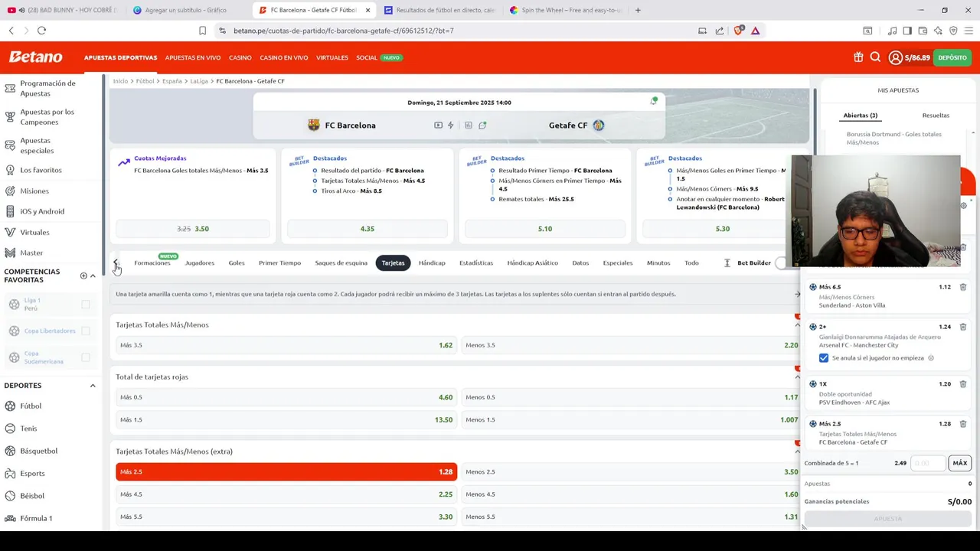The height and width of the screenshot is (551, 980).
Task: Click the browser address bar URL
Action: [x=344, y=31]
